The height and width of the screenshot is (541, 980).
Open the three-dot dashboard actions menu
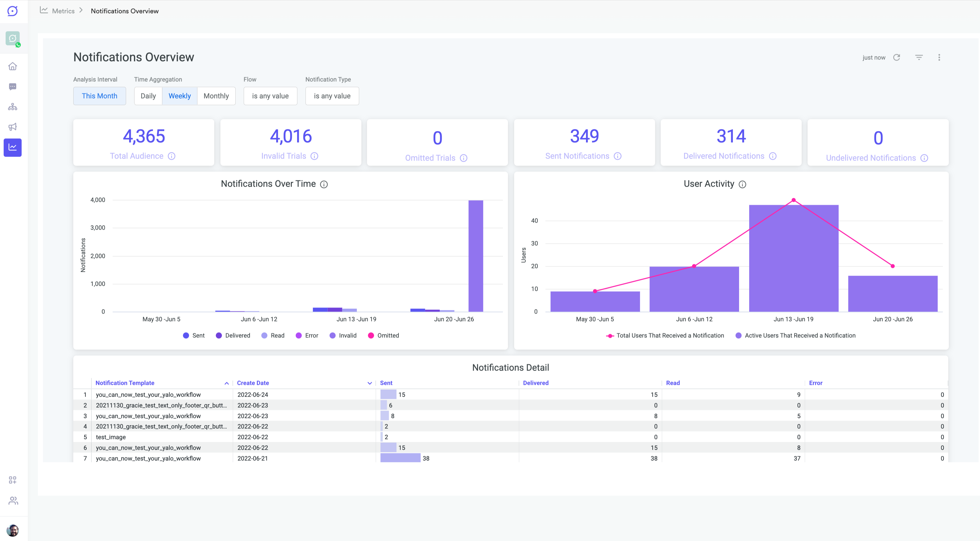point(939,58)
